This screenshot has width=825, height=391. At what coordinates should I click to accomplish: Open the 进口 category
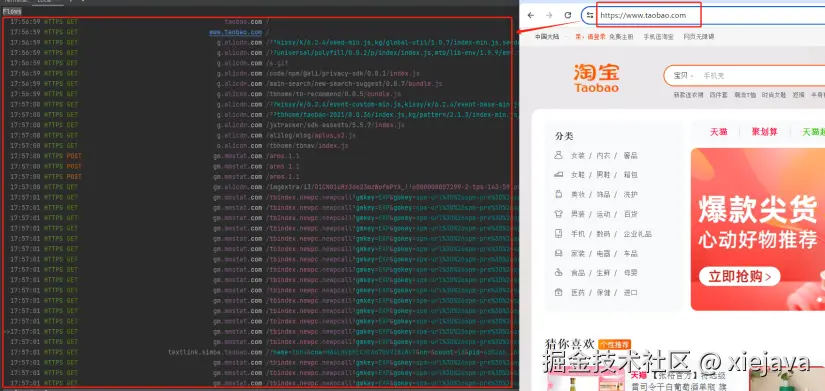click(x=630, y=293)
